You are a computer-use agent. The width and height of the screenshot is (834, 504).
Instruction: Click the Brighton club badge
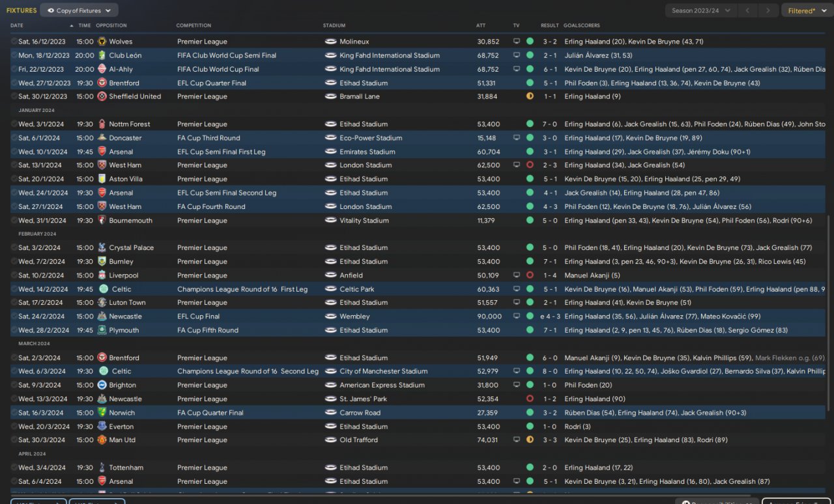[102, 385]
